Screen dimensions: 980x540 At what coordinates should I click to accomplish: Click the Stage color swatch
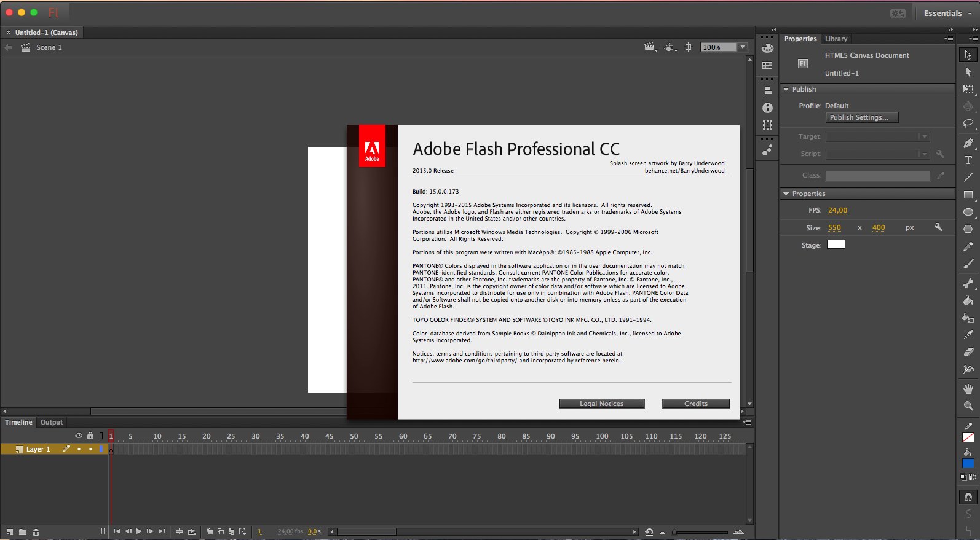[836, 245]
